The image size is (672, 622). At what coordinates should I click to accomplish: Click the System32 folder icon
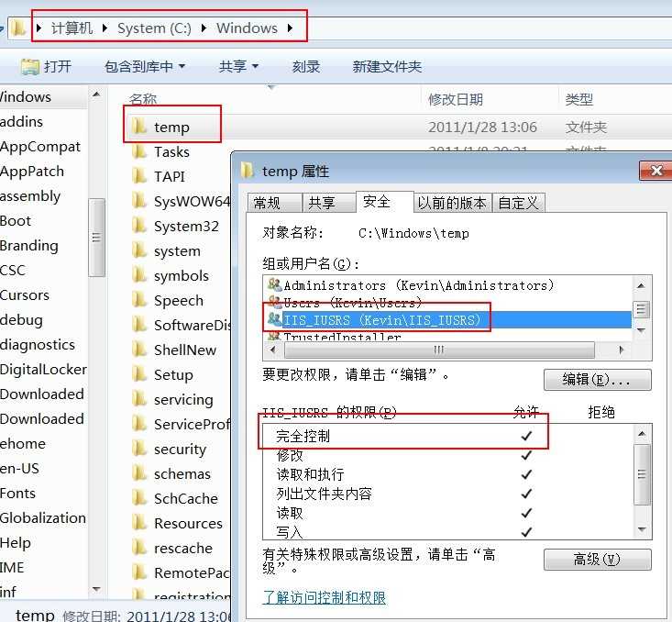[139, 225]
